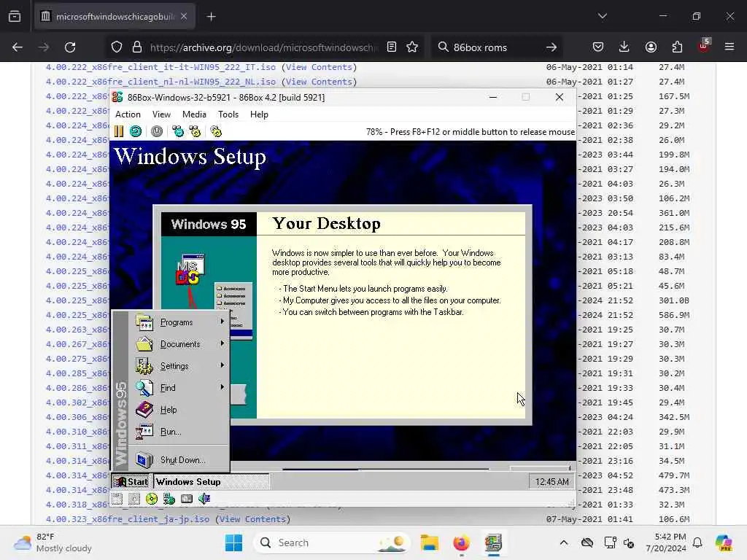Screen dimensions: 747x560
Task: Open Firefox hamburger application menu
Action: (x=729, y=47)
